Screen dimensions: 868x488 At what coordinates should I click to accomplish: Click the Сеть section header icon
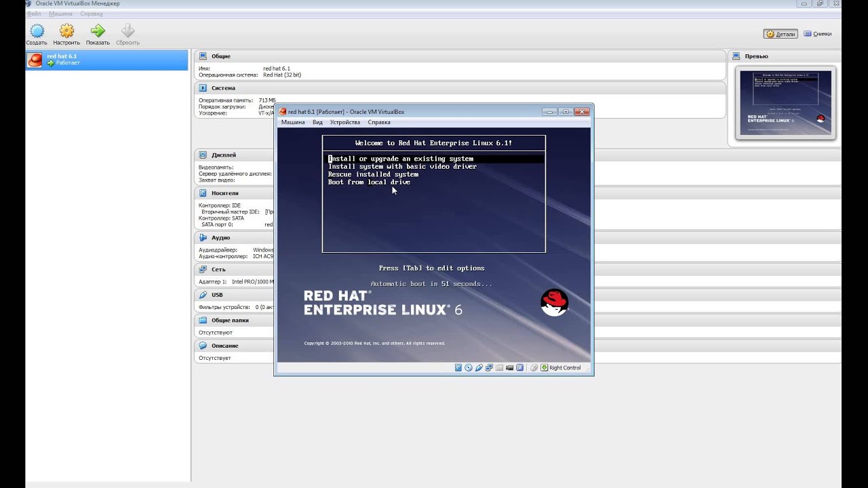[x=203, y=270]
